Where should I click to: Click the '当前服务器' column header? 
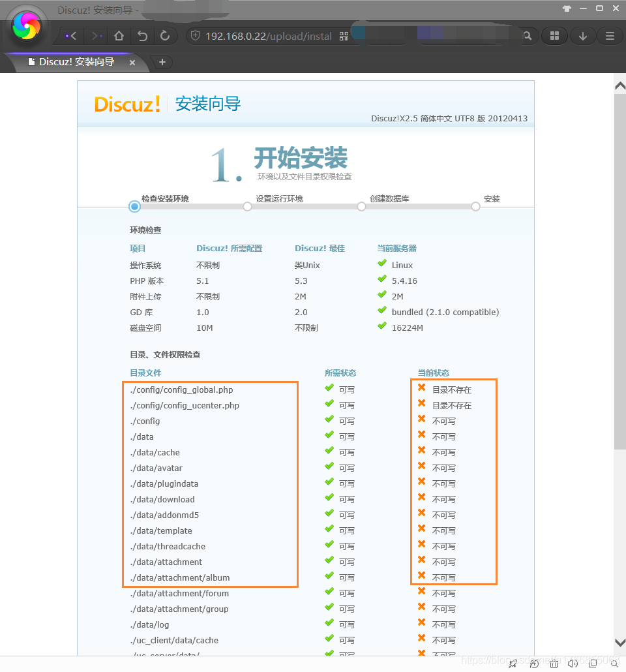pos(396,248)
